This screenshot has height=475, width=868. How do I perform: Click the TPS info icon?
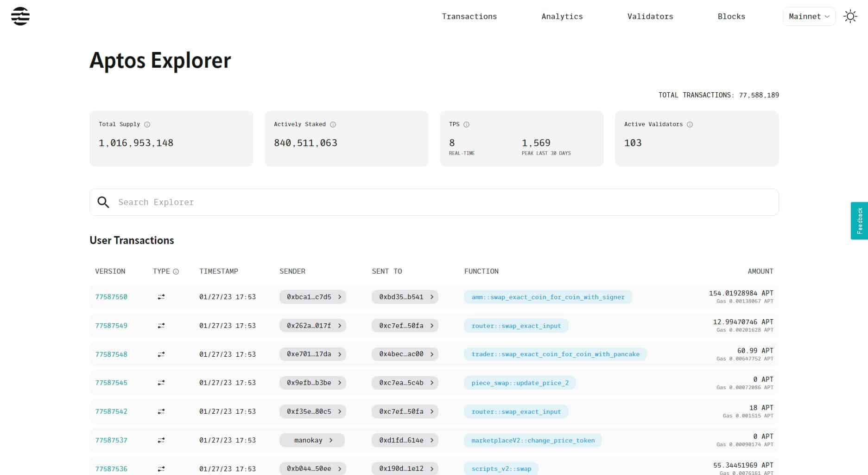pyautogui.click(x=466, y=124)
